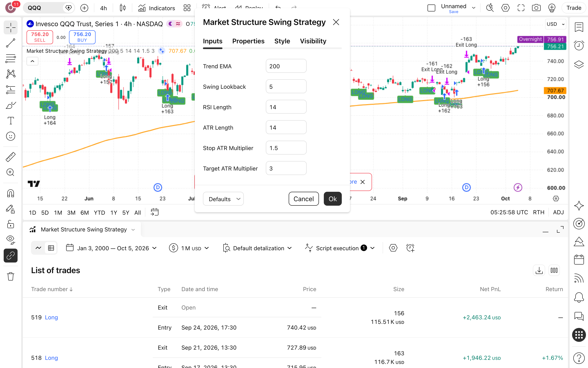Confirm settings with Ok button
The image size is (588, 368).
pyautogui.click(x=333, y=199)
